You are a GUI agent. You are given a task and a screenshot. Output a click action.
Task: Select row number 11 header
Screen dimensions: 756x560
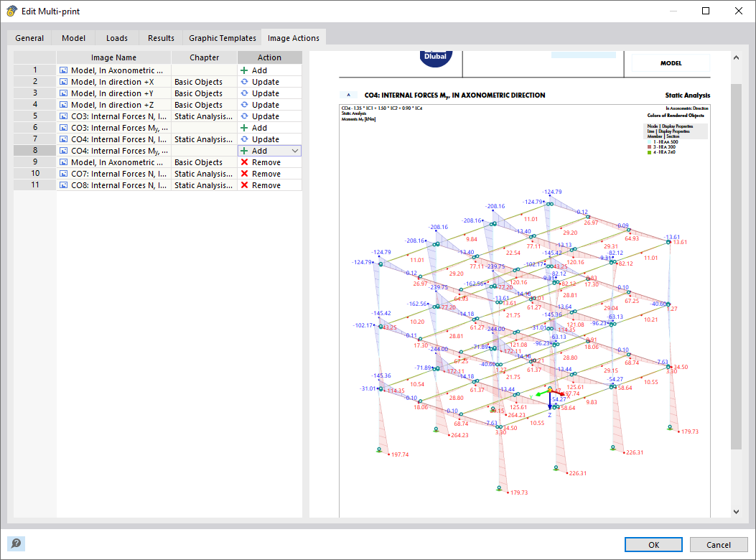(34, 185)
